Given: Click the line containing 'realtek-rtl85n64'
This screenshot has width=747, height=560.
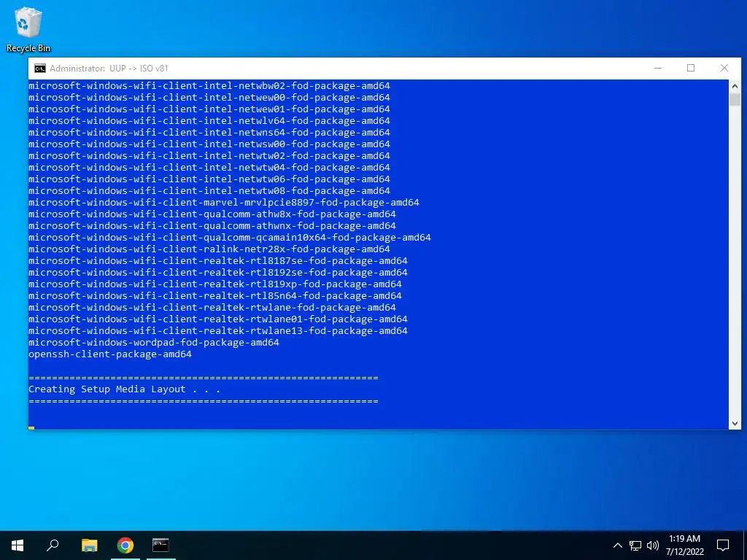Looking at the screenshot, I should 215,296.
